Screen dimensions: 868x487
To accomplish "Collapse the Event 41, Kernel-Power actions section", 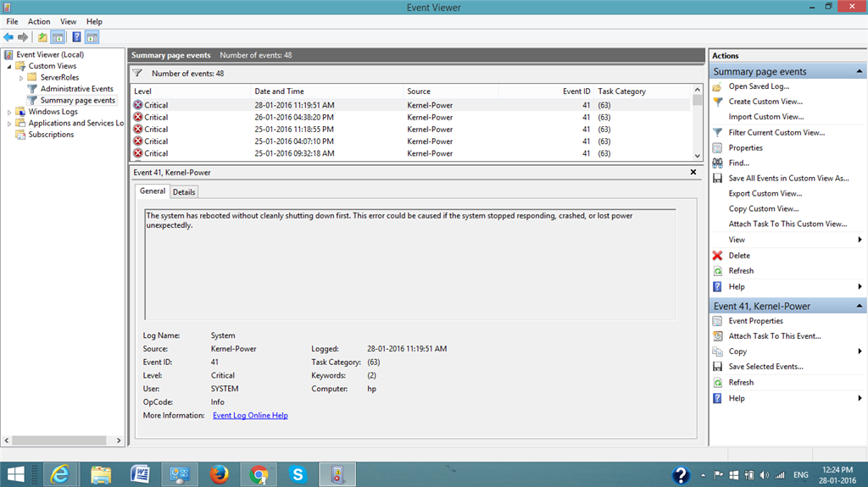I will pyautogui.click(x=860, y=306).
